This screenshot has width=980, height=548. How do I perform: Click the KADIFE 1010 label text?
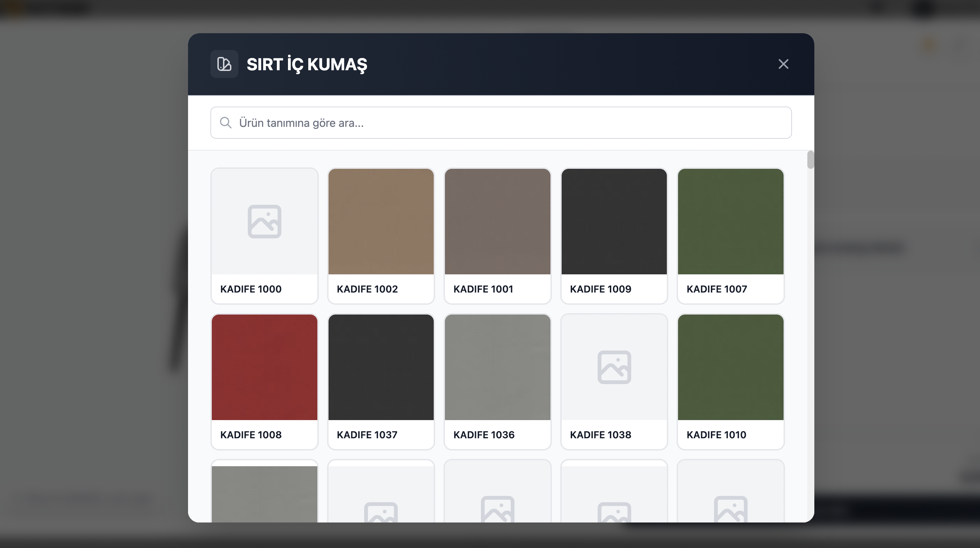click(x=716, y=435)
